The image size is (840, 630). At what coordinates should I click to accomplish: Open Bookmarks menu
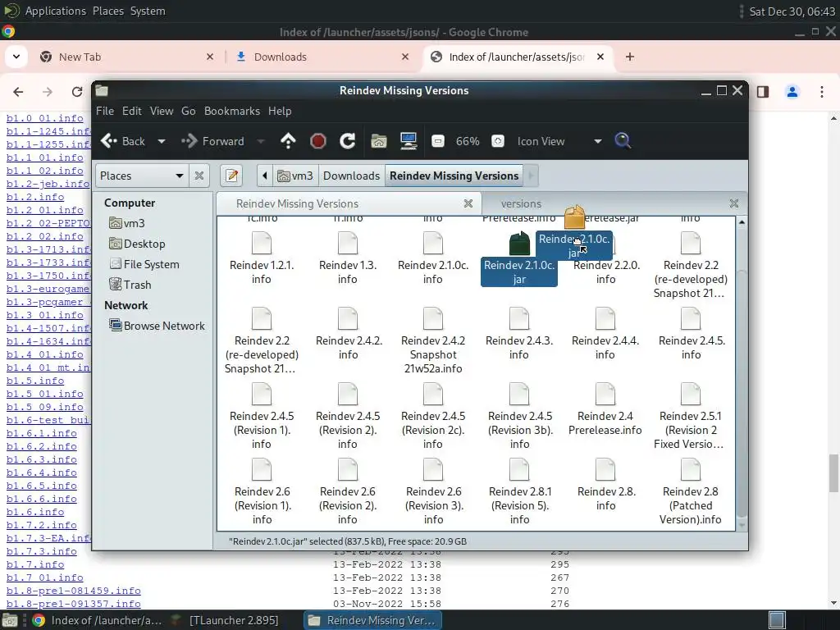point(232,111)
